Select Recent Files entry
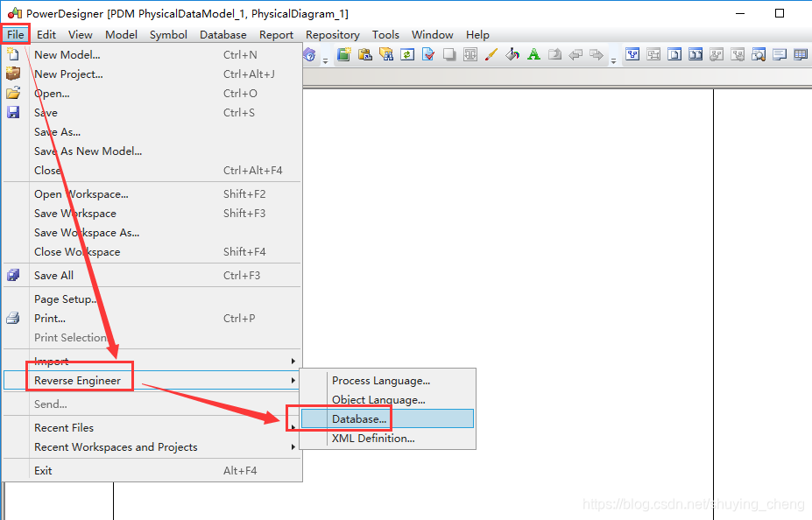This screenshot has height=520, width=812. 152,428
